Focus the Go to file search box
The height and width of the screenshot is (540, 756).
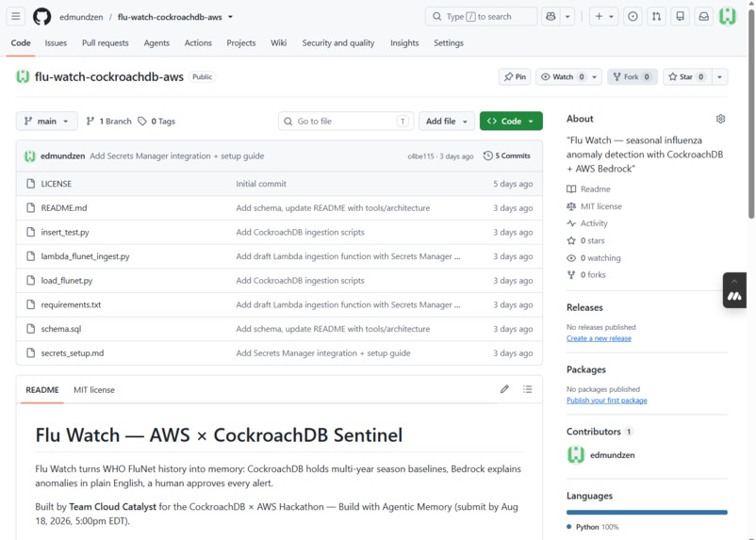346,121
